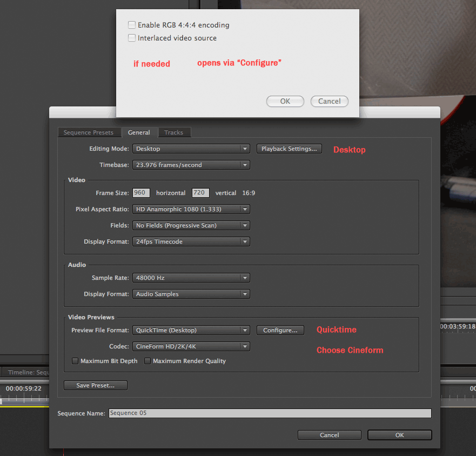Enable Maximum Render Quality checkbox
The image size is (476, 456).
(148, 361)
